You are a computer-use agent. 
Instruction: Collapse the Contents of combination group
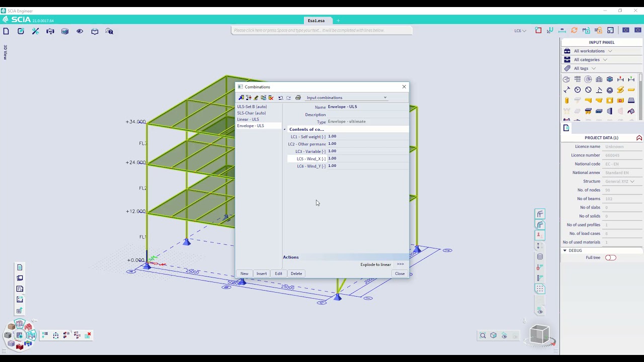[285, 130]
